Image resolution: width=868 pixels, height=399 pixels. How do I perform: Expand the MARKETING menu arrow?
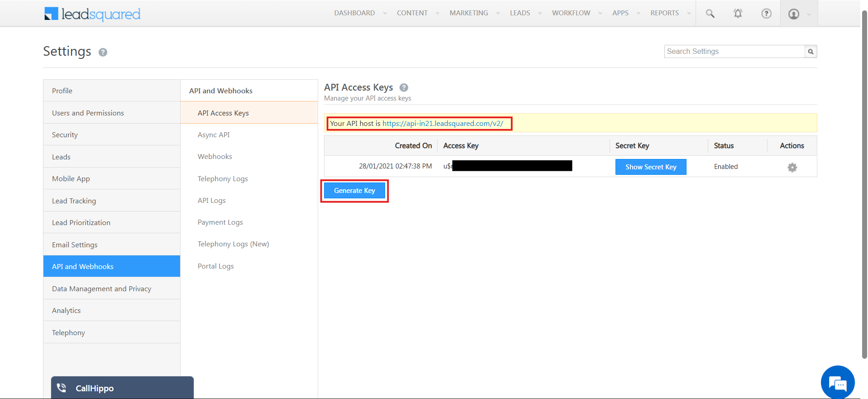pyautogui.click(x=498, y=13)
